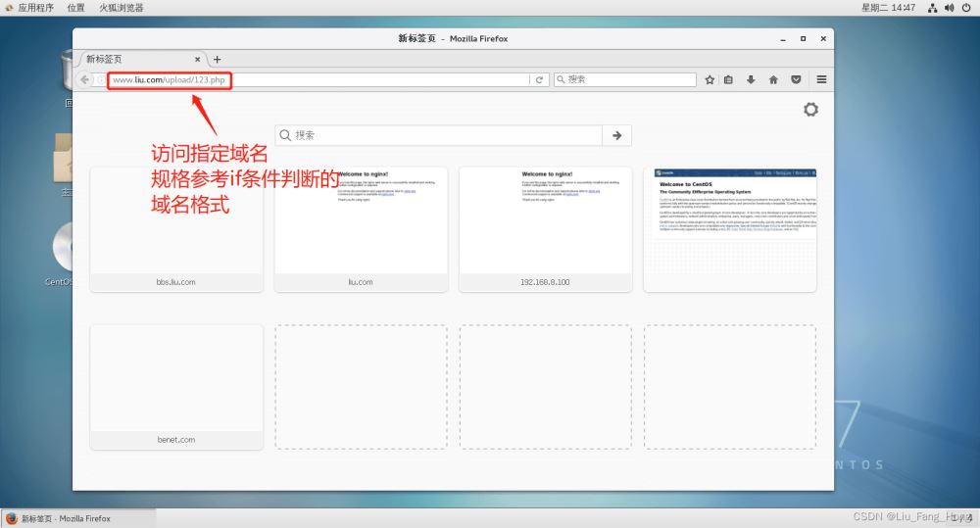Image resolution: width=980 pixels, height=528 pixels.
Task: Open the 应用程序 menu
Action: (29, 8)
